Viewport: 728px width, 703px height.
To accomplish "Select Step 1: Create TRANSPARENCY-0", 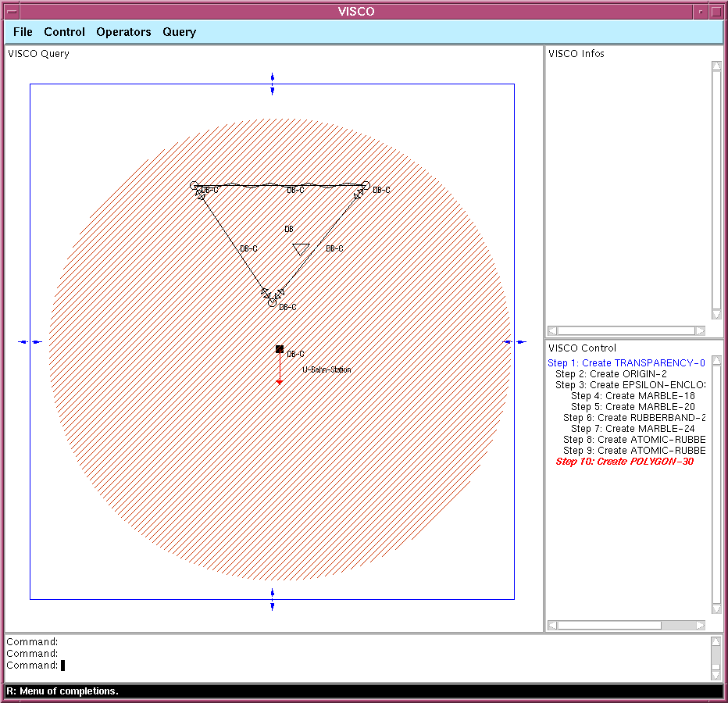I will point(626,362).
